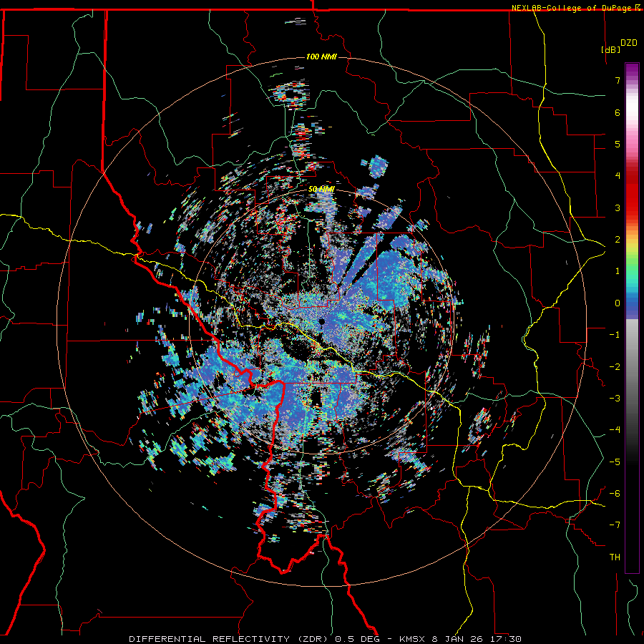This screenshot has width=644, height=644.
Task: Click the black radar site dot at center
Action: pos(322,321)
